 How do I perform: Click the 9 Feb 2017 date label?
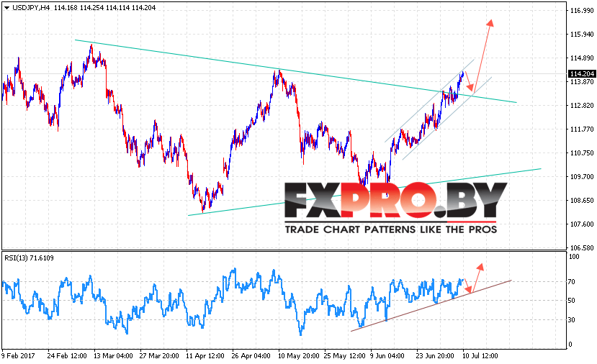18,356
